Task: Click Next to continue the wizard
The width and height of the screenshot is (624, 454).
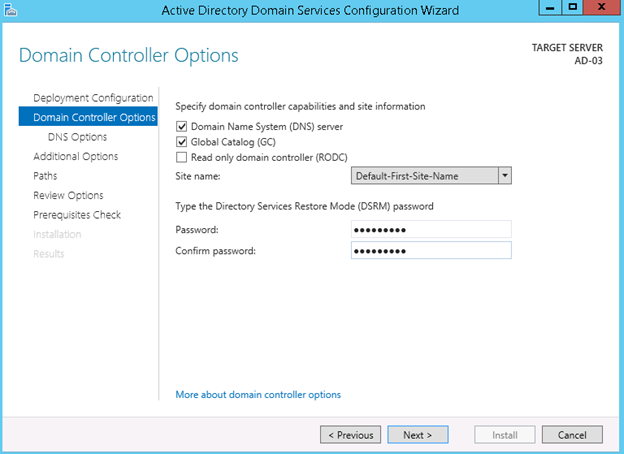Action: [x=417, y=435]
